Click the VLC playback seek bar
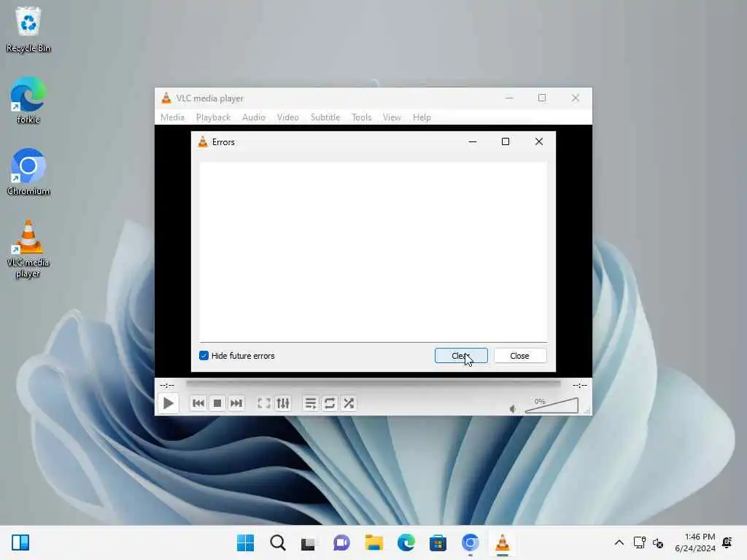 tap(373, 384)
